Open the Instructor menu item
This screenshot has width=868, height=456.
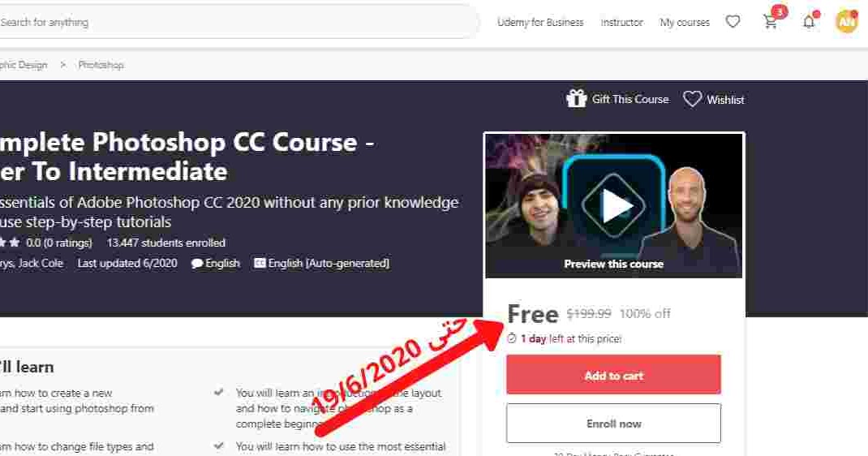(621, 22)
